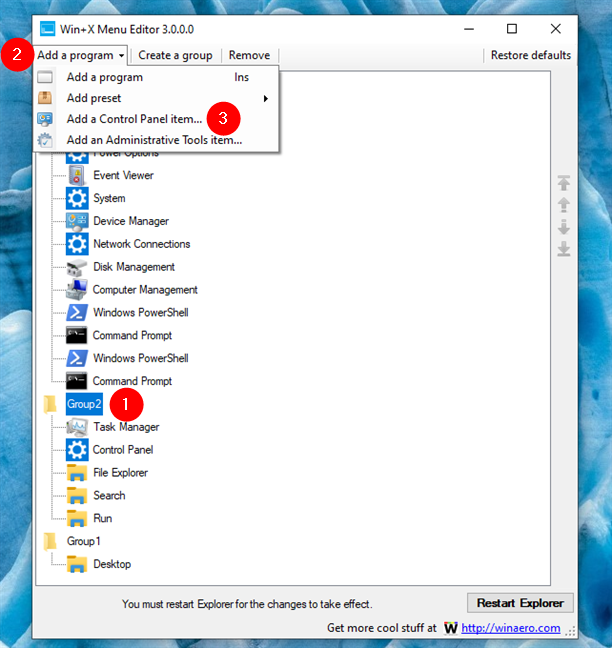Image resolution: width=612 pixels, height=648 pixels.
Task: Open the Add a program dropdown arrow
Action: tap(121, 55)
